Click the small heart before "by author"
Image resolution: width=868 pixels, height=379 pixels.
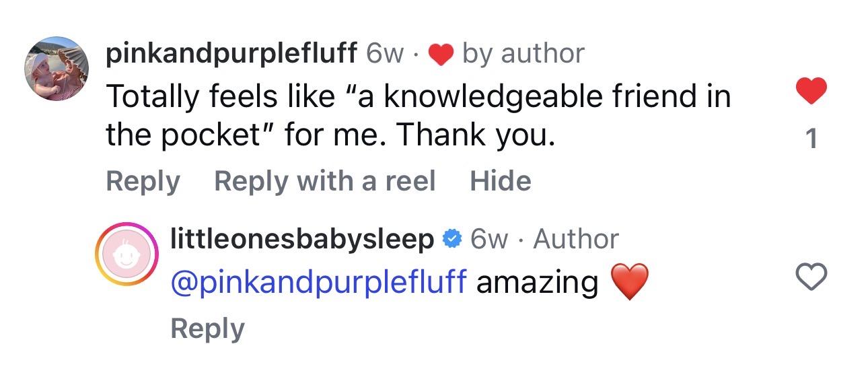click(441, 55)
